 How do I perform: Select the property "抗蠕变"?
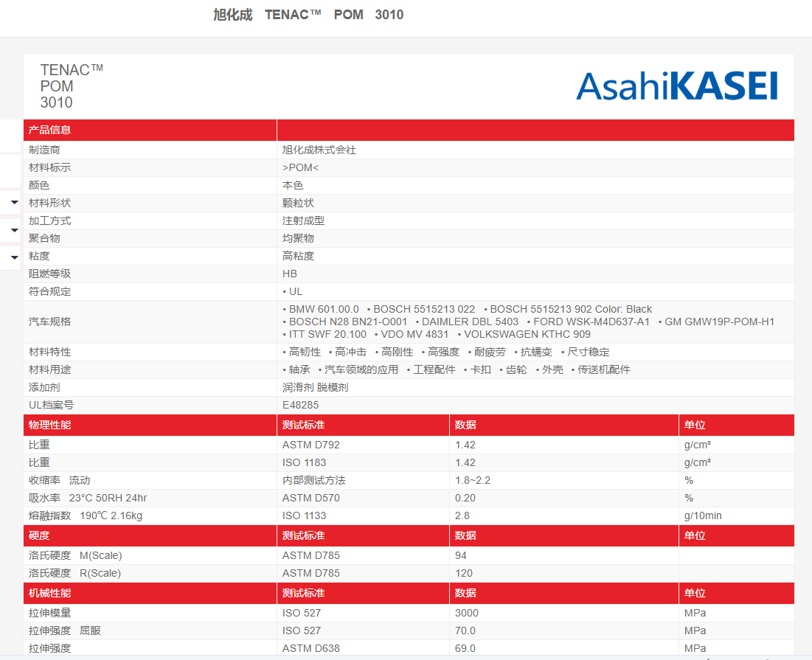(536, 352)
